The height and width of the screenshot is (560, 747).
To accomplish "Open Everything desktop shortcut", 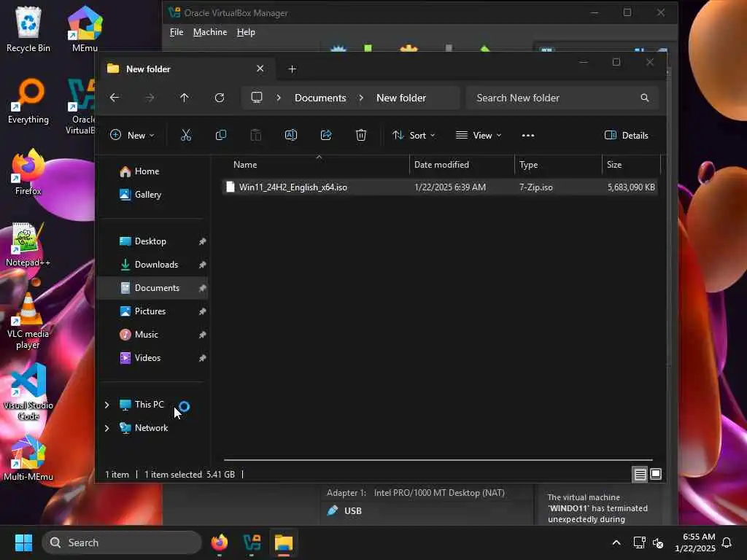I will [x=28, y=101].
